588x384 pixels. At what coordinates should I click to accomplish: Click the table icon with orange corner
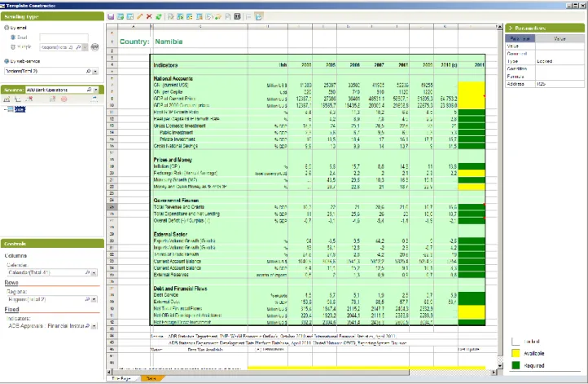tap(200, 16)
